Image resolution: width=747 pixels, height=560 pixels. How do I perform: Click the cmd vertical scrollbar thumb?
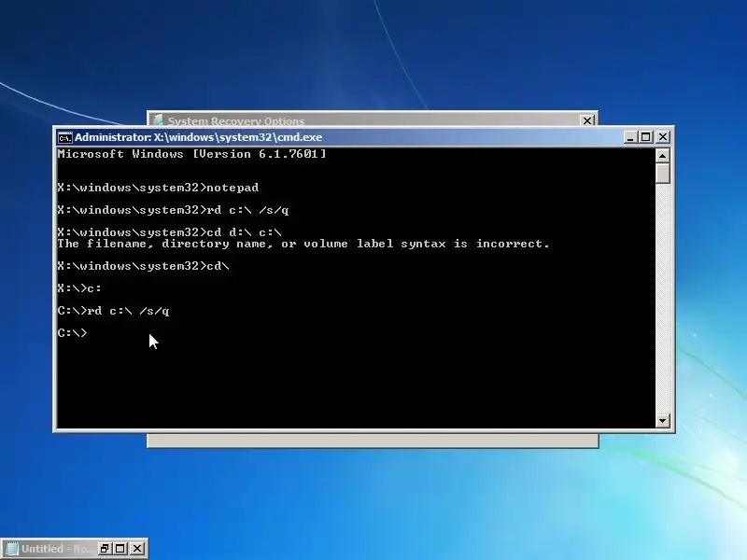pyautogui.click(x=662, y=174)
